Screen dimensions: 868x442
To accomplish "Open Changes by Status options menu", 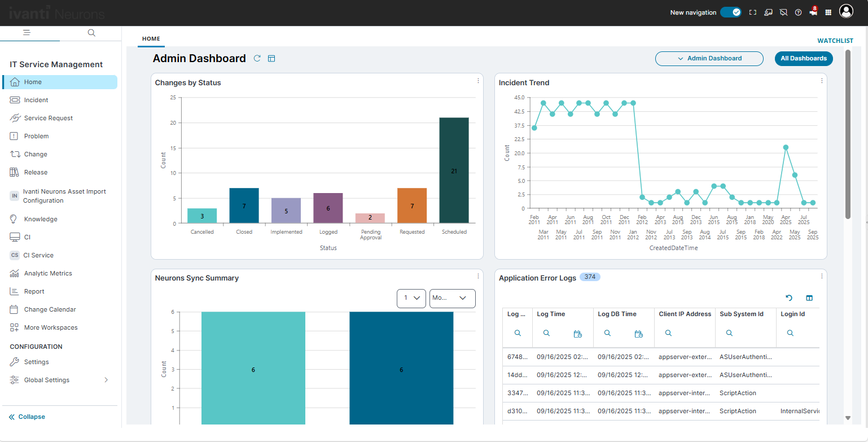I will [478, 81].
